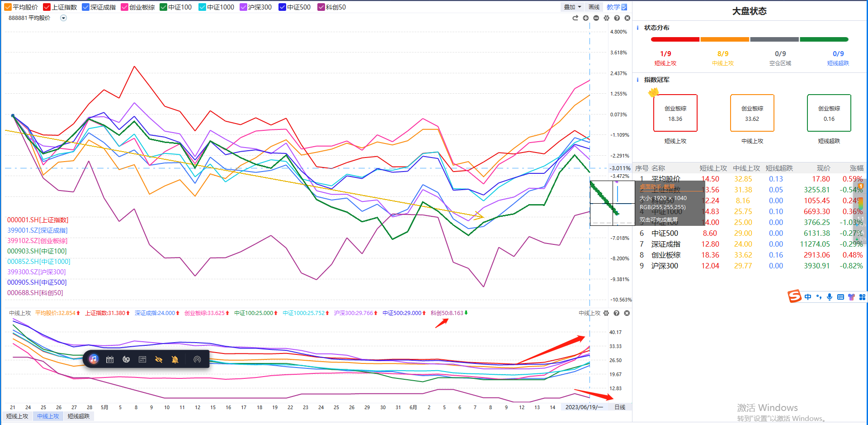
Task: Expand the 888881 平均股价 symbol dropdown arrow
Action: coord(64,18)
